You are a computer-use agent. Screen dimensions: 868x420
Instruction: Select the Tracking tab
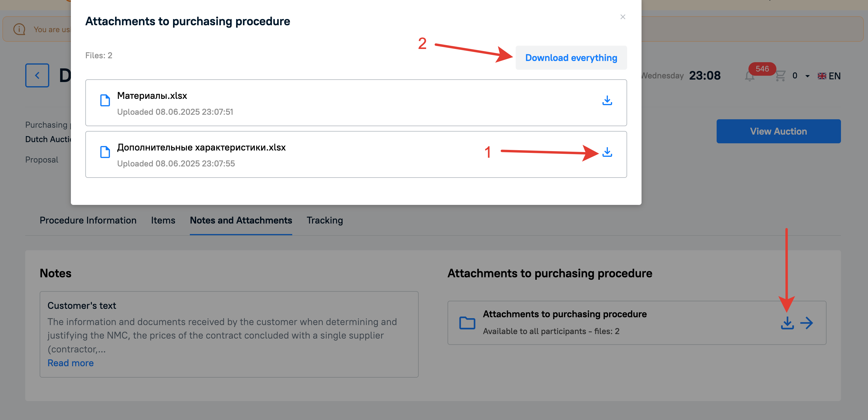tap(324, 221)
